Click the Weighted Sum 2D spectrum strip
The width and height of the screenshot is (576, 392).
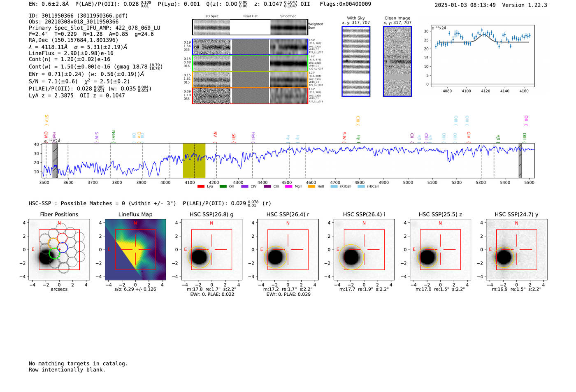250,27
